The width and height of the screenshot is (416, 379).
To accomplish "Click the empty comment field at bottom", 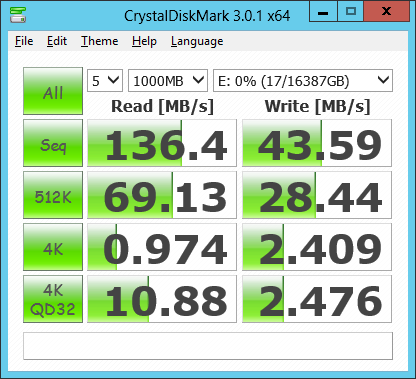I will point(208,346).
